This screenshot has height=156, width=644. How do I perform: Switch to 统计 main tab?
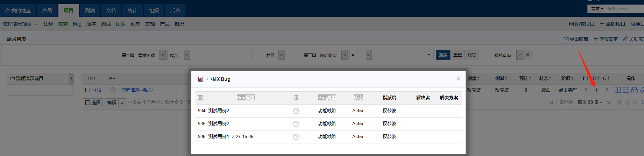[x=133, y=10]
